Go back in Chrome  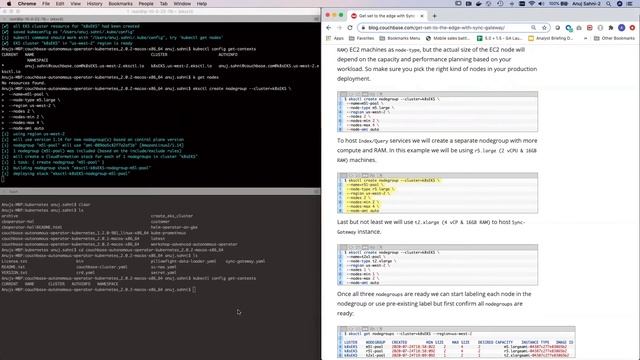point(329,27)
